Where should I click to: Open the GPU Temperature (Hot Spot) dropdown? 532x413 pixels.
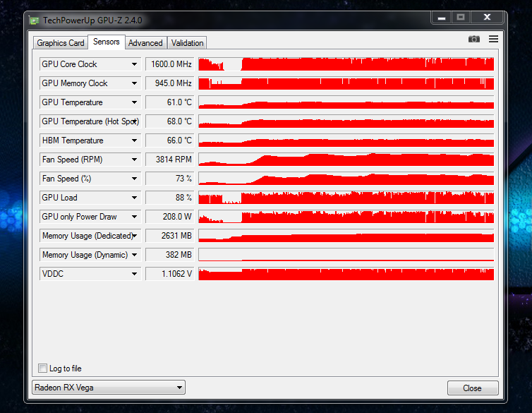pyautogui.click(x=135, y=121)
